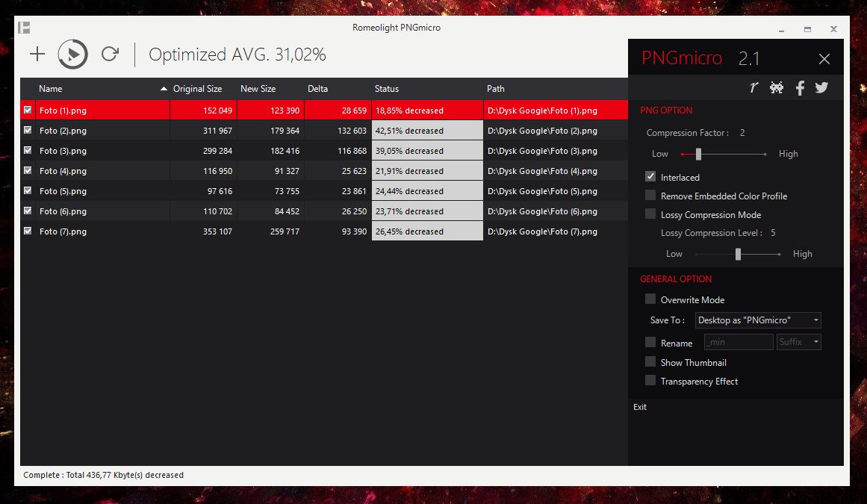This screenshot has width=867, height=504.
Task: Click the plus icon to add files
Action: tap(37, 55)
